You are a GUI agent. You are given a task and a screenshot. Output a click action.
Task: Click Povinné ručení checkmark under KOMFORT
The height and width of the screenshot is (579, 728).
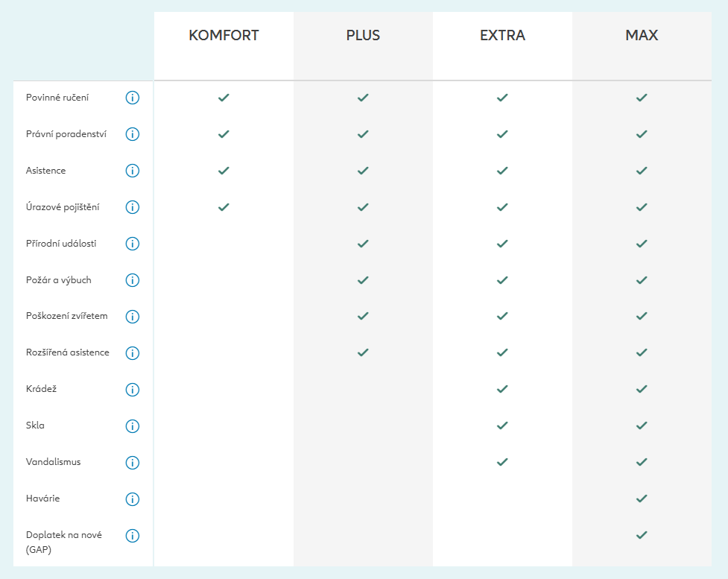pos(224,98)
